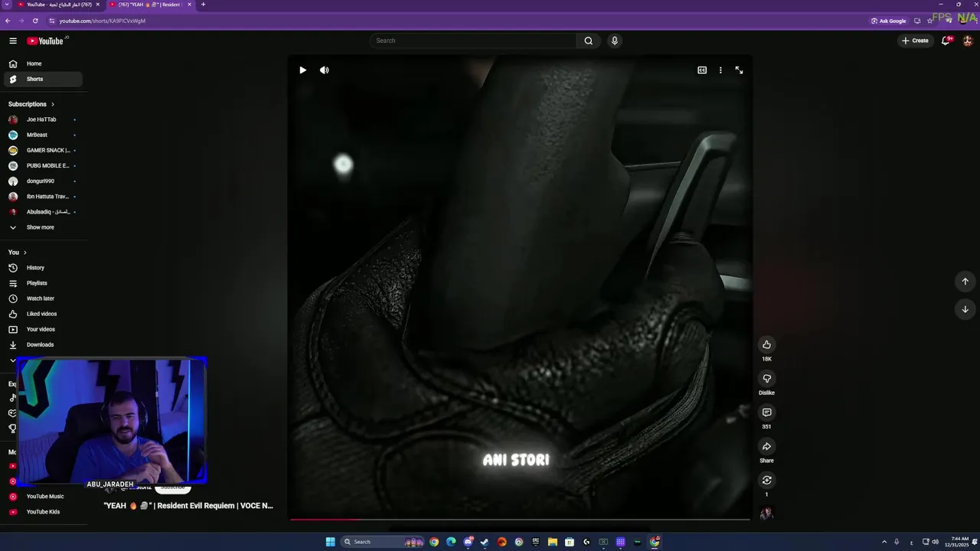Open the Short's three-dot more options
Viewport: 980px width, 551px height.
[720, 70]
